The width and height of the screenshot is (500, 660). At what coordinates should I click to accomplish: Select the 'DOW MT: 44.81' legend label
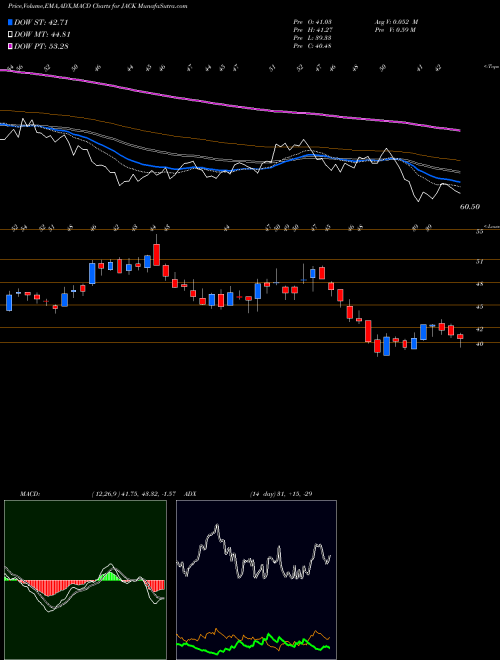tap(41, 35)
